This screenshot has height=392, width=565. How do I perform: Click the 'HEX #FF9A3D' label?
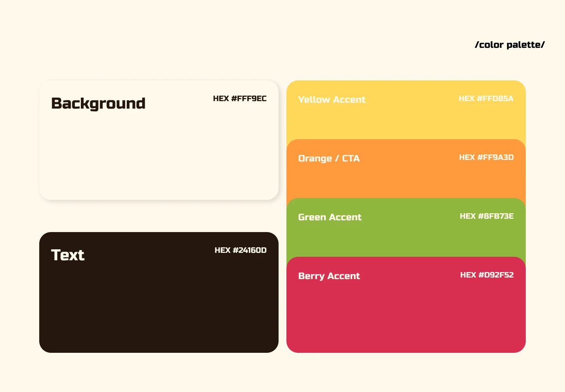pos(487,157)
